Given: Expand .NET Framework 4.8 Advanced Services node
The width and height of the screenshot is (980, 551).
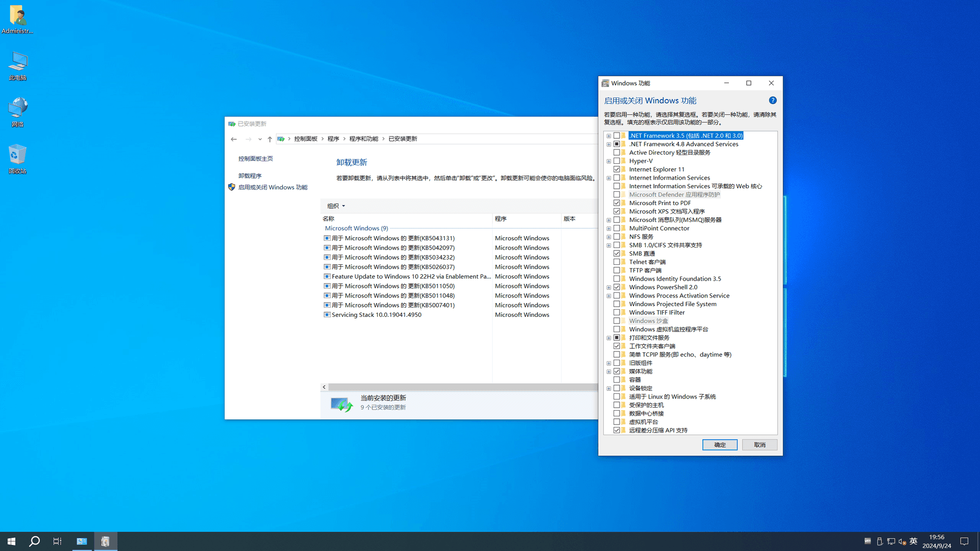Looking at the screenshot, I should [x=608, y=144].
